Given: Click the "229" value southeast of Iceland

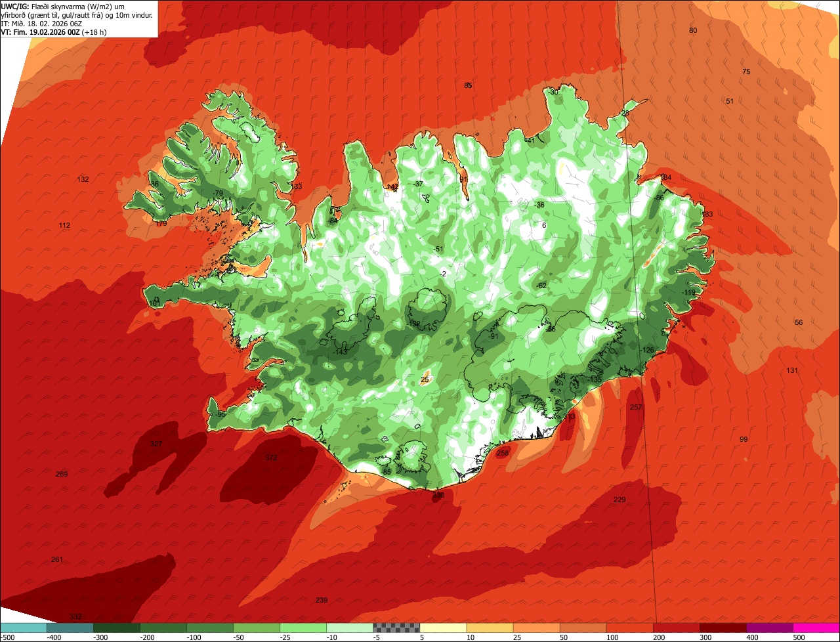Looking at the screenshot, I should pos(619,500).
